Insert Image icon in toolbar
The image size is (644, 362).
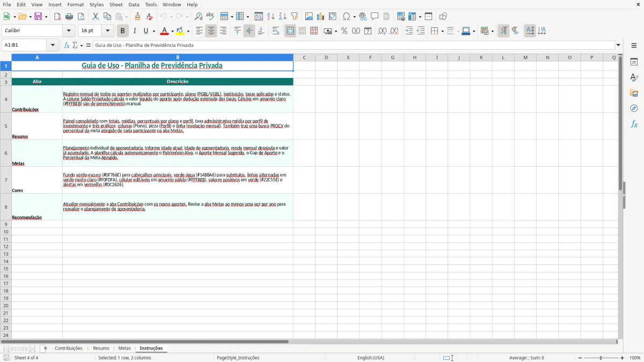coord(309,17)
